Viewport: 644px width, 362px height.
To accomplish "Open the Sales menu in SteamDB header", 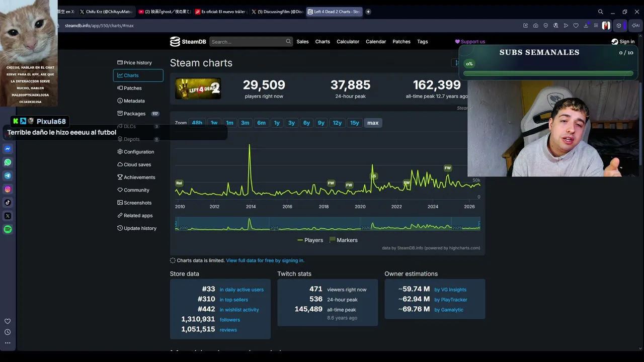I will pos(302,42).
